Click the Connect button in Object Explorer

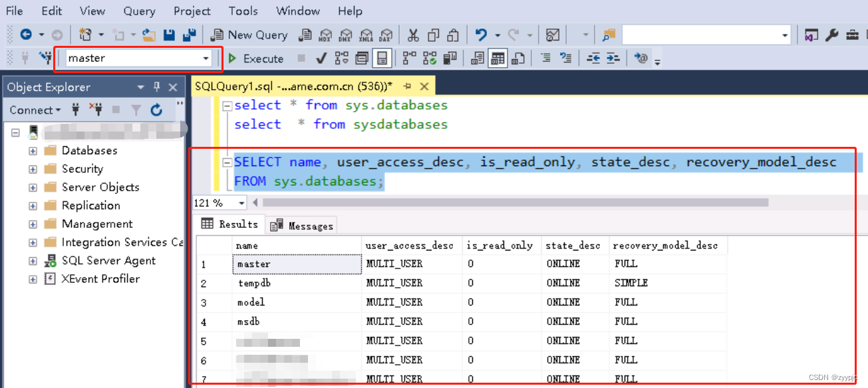(x=32, y=110)
